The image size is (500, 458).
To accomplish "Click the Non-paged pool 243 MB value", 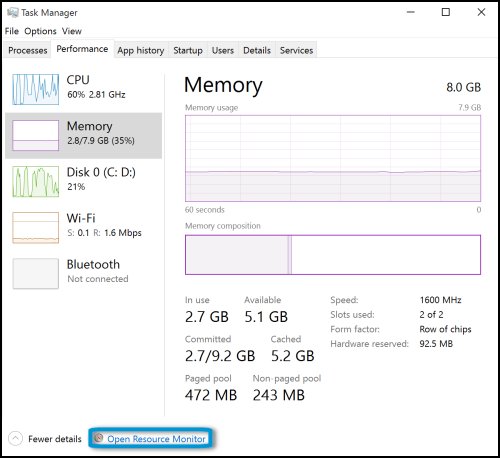I will click(279, 395).
